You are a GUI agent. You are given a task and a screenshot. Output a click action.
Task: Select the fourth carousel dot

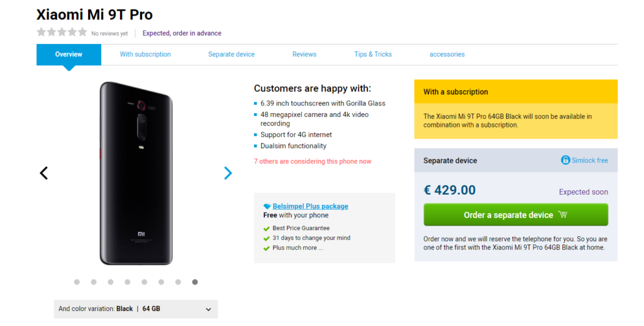coord(127,282)
